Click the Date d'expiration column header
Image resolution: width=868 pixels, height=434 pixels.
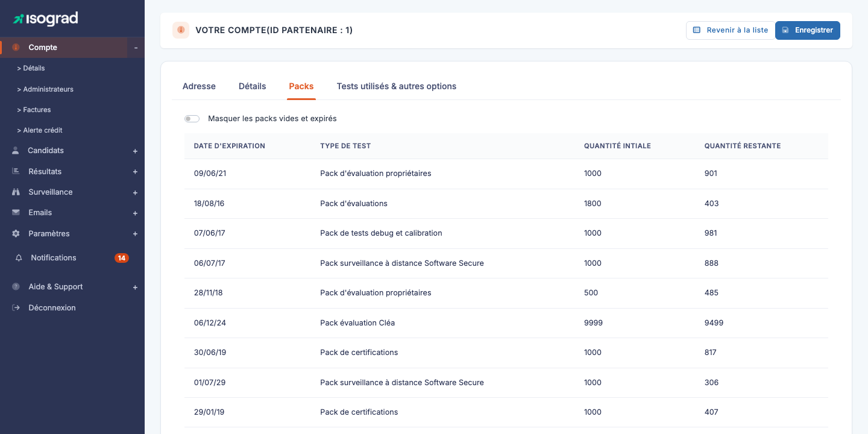click(230, 146)
